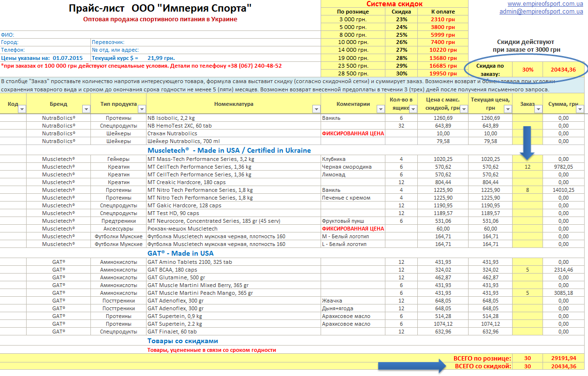Select the "NB Isobolic, 2,2 kg" cell
The height and width of the screenshot is (376, 588).
tap(233, 118)
